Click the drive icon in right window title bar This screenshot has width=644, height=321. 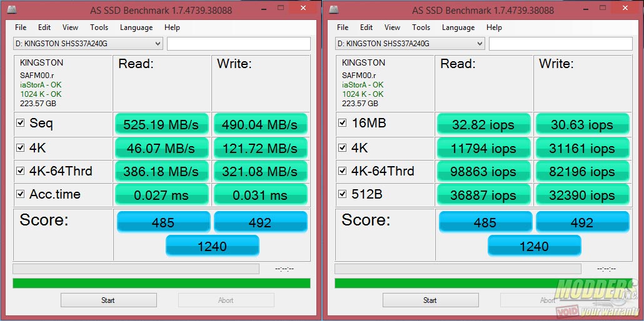334,8
